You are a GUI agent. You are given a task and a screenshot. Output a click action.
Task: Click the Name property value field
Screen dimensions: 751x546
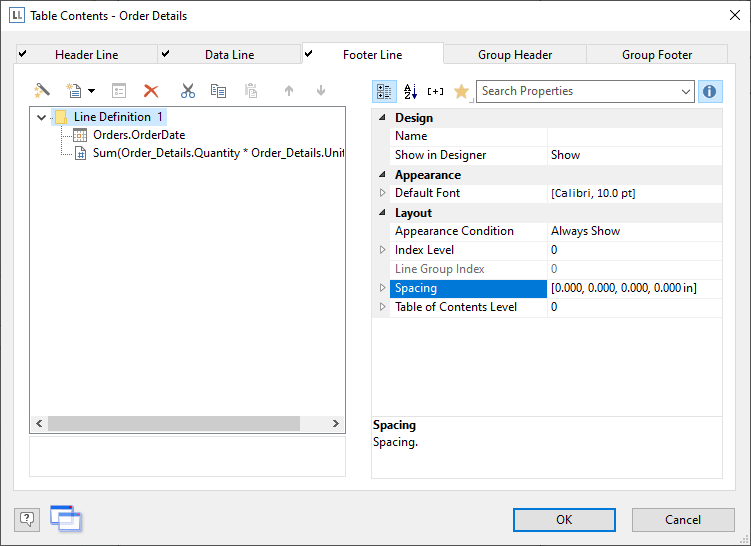coord(635,136)
